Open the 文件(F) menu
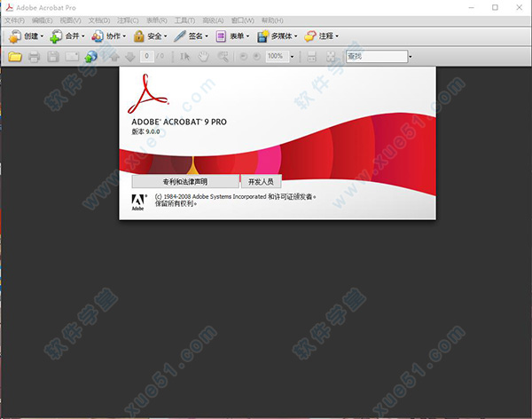 click(14, 20)
